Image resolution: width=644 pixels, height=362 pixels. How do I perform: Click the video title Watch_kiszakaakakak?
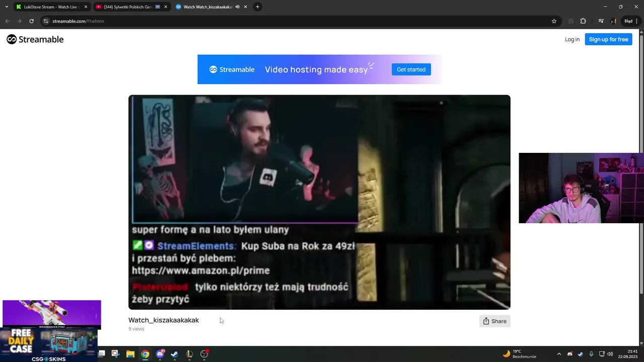click(164, 320)
